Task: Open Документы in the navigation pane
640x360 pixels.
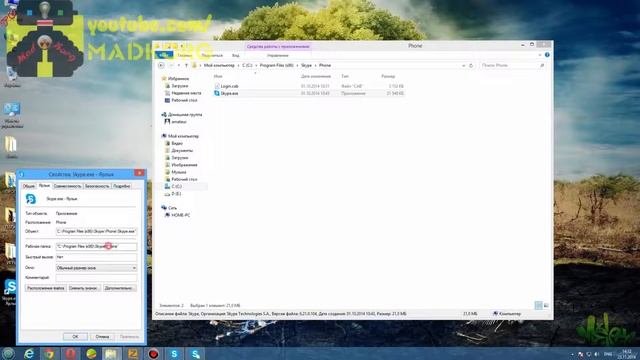Action: (182, 150)
